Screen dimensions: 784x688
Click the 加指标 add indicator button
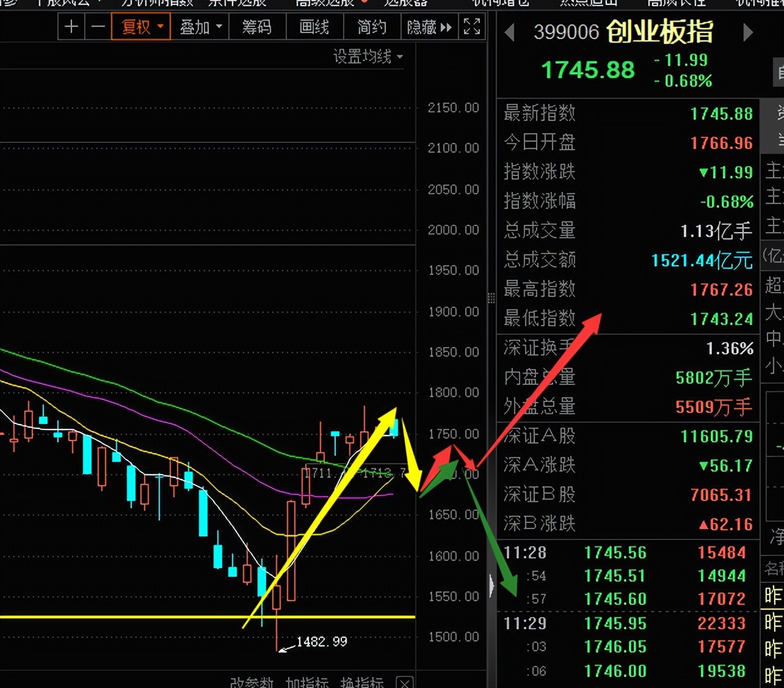tap(308, 683)
